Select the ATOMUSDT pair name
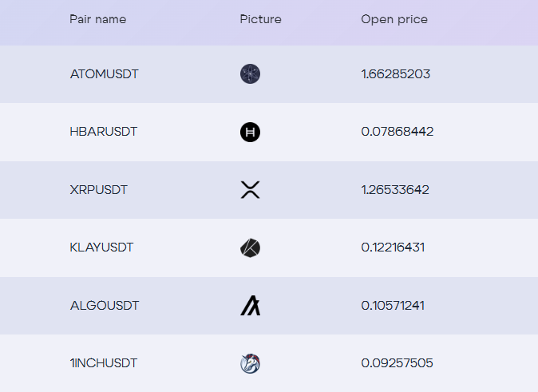 [104, 74]
